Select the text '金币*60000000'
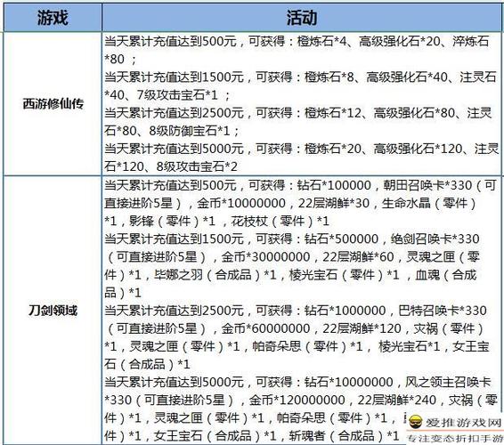 tap(266, 328)
